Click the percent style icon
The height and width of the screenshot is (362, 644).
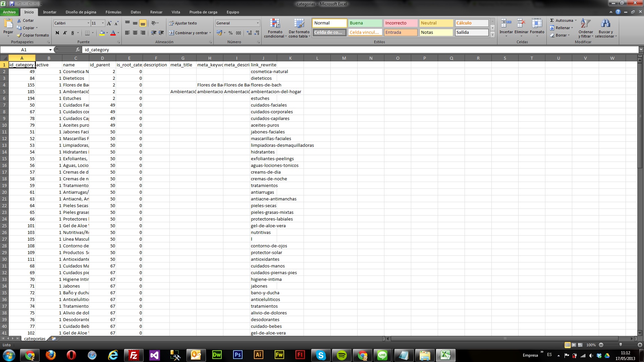(x=230, y=33)
